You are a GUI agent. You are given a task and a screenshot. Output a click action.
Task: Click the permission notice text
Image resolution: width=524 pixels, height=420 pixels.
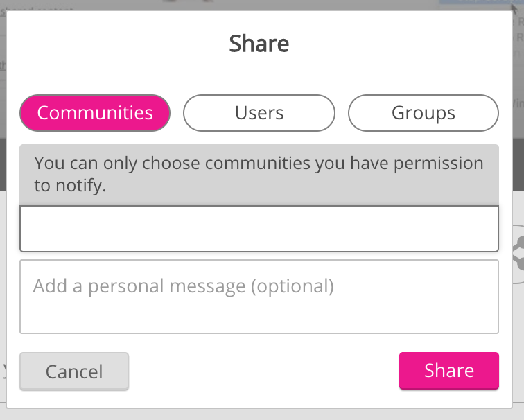tap(258, 174)
